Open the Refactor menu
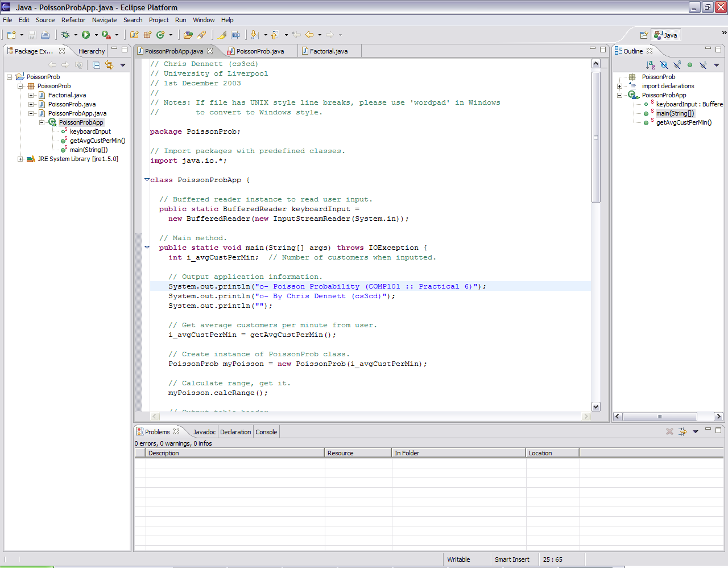Screen dimensions: 728x568 [73, 20]
